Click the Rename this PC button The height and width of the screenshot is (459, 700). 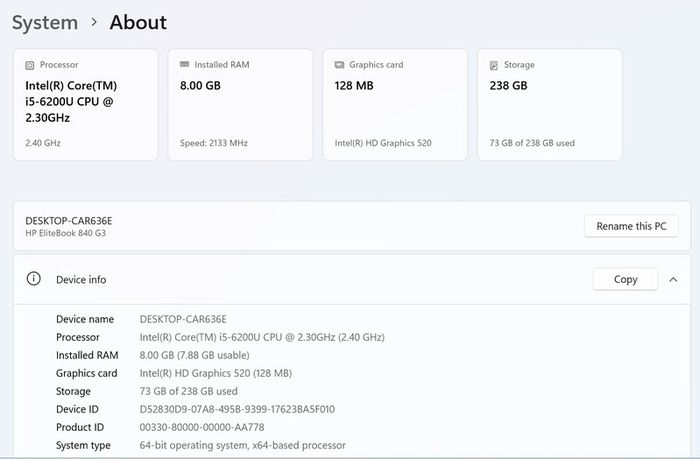[631, 226]
